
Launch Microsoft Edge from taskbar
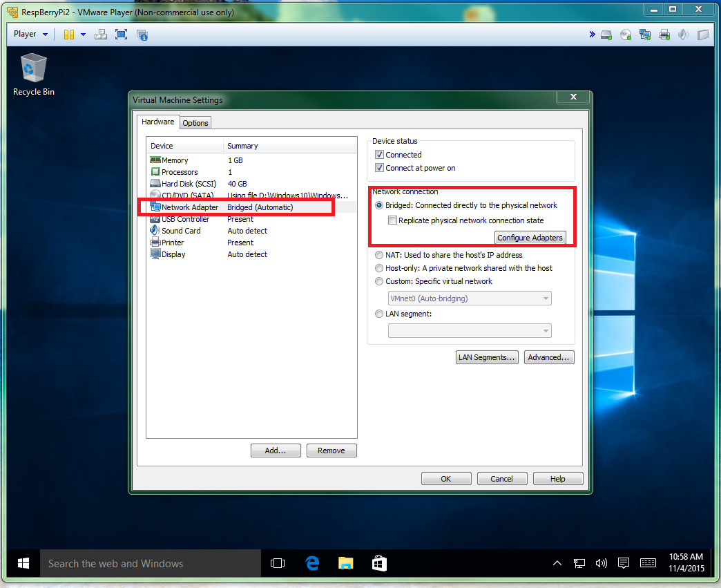pyautogui.click(x=312, y=563)
